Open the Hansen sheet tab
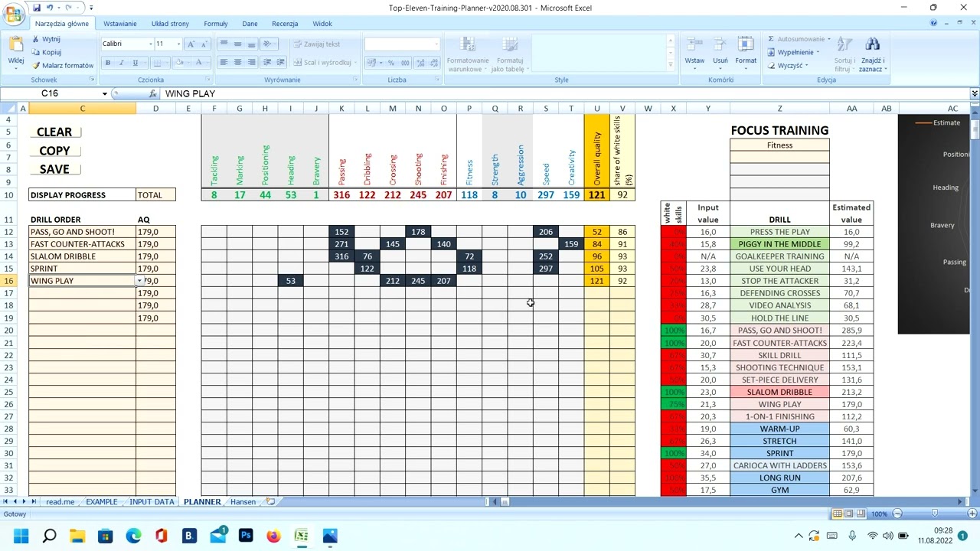 [243, 502]
